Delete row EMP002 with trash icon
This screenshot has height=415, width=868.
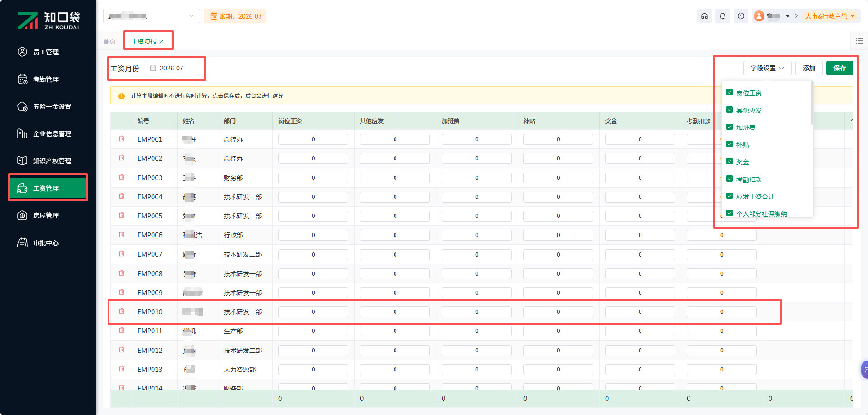click(122, 158)
